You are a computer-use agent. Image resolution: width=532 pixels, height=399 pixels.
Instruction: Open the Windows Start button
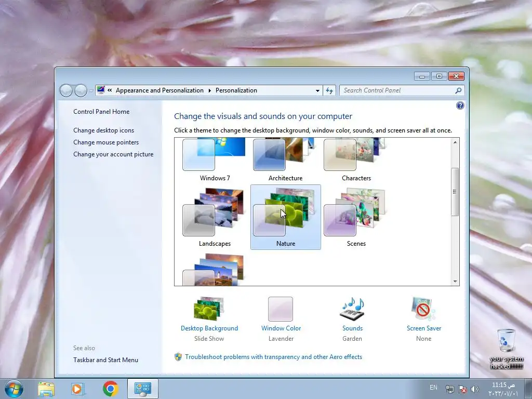(14, 389)
